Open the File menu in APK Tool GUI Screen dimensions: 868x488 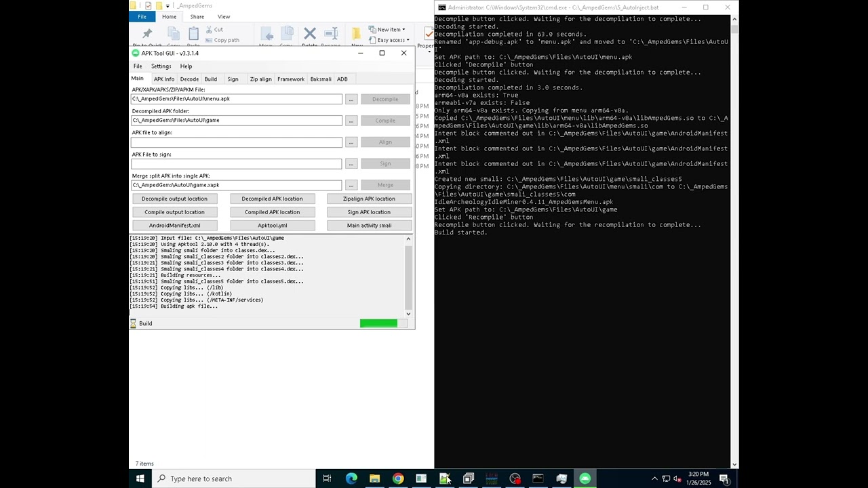tap(138, 66)
